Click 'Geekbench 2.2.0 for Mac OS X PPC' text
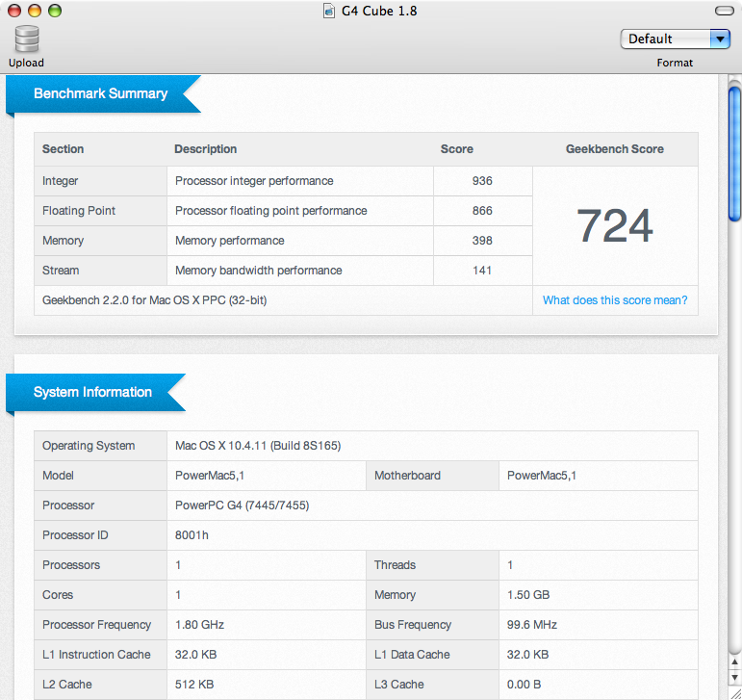Screen dimensions: 742x700 click(x=154, y=300)
